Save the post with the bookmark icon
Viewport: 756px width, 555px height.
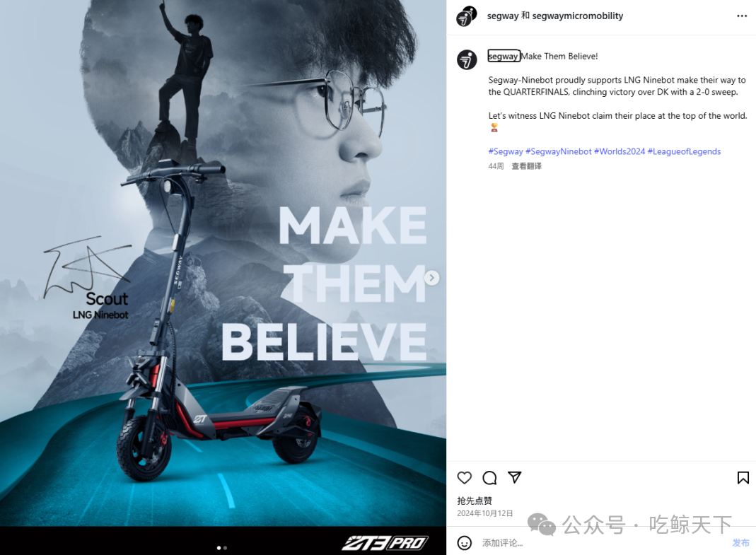pos(743,477)
